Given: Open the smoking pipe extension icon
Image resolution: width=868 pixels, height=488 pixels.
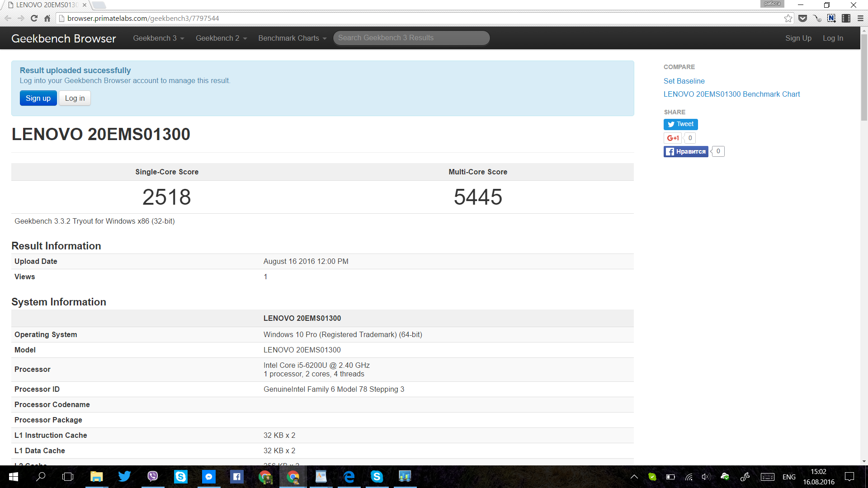Looking at the screenshot, I should [x=817, y=19].
